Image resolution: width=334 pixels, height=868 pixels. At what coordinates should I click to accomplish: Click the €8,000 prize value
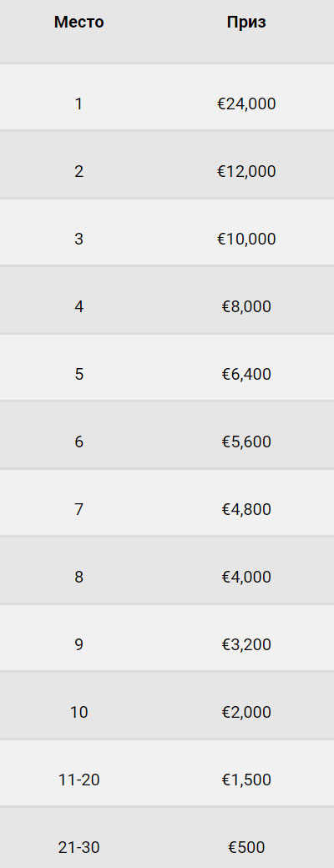click(x=246, y=306)
